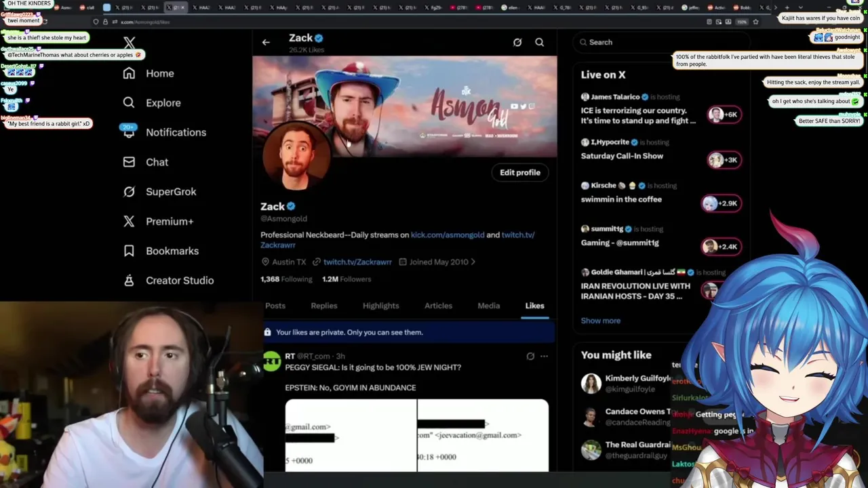Switch to the Highlights tab
This screenshot has width=868, height=488.
(x=381, y=306)
